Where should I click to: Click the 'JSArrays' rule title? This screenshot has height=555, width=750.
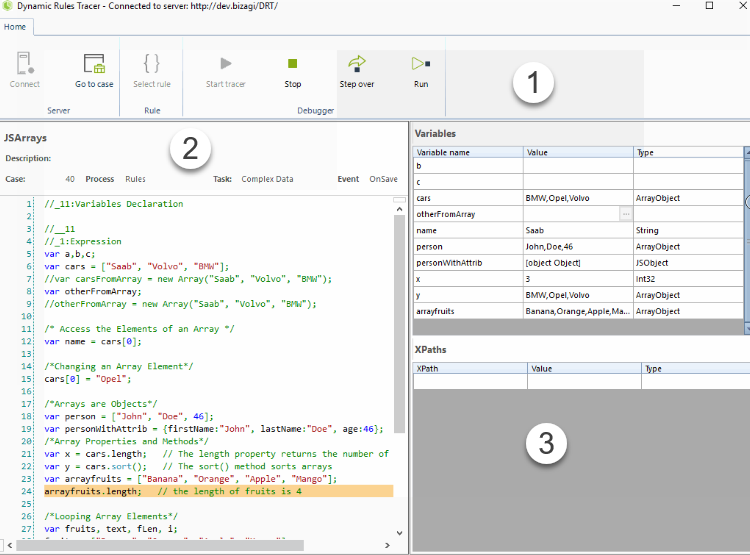(25, 138)
